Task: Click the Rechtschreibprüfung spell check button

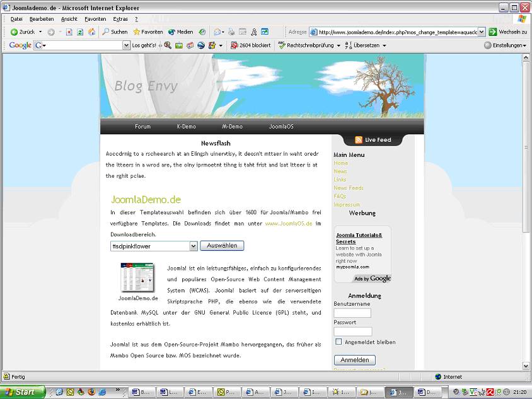Action: (x=306, y=45)
